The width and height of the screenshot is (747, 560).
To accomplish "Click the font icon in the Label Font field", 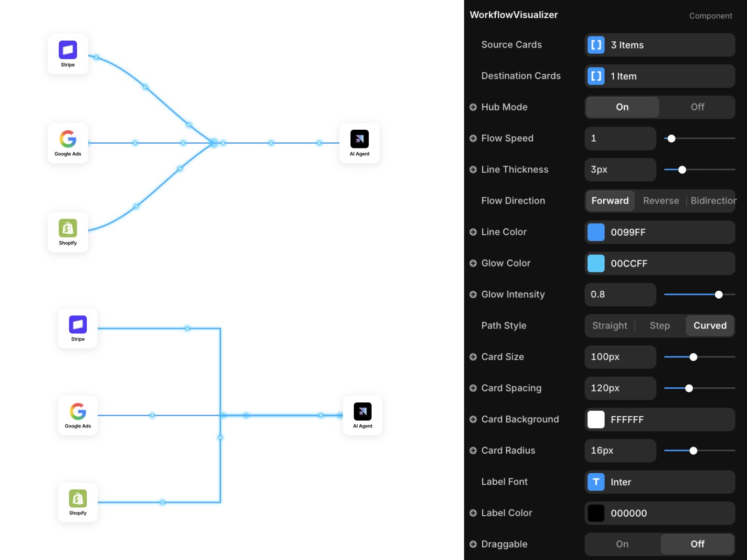I will 596,482.
